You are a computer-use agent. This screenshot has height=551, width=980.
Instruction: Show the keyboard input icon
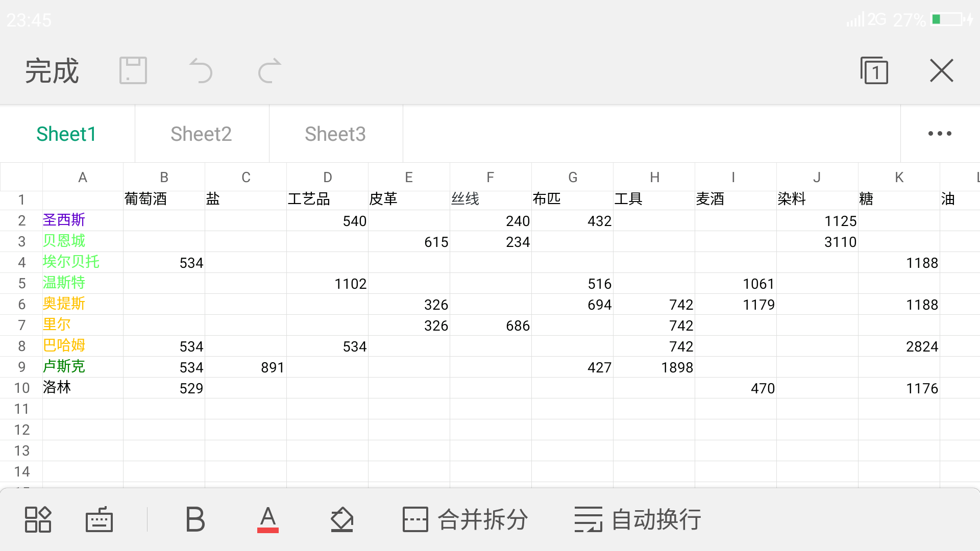coord(99,519)
